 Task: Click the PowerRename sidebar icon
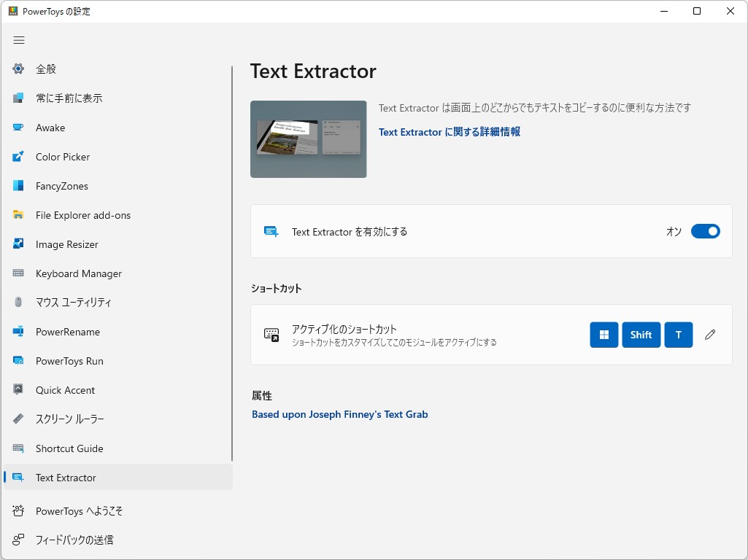(x=19, y=332)
